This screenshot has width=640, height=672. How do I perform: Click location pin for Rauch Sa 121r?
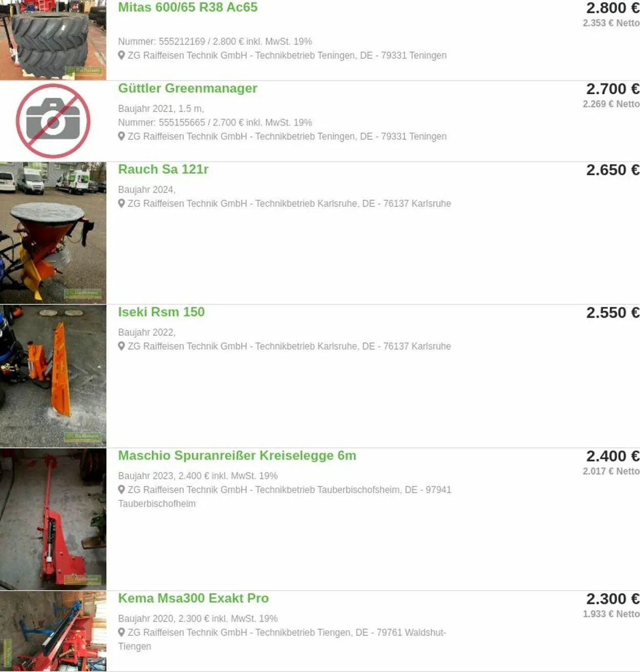[121, 203]
